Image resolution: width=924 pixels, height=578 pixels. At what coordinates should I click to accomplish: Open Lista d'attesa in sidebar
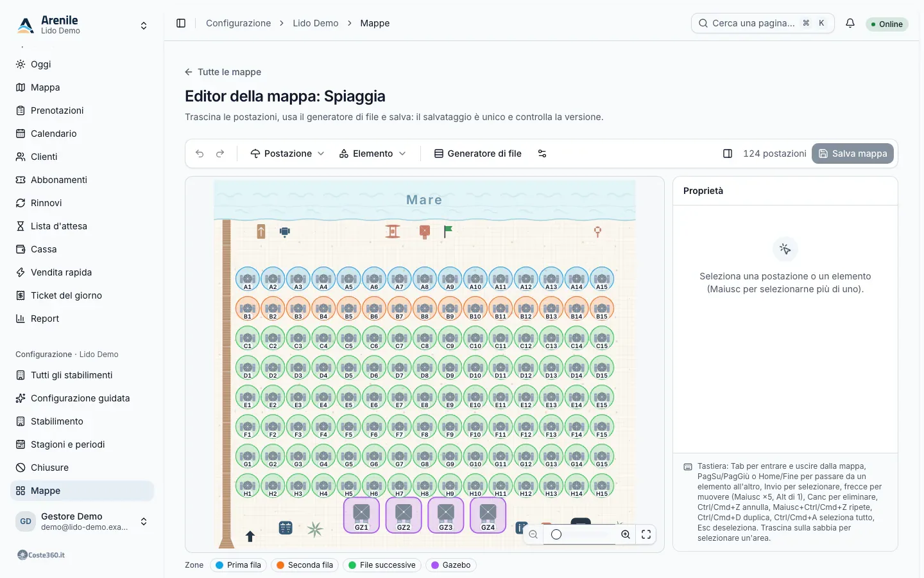[82, 226]
